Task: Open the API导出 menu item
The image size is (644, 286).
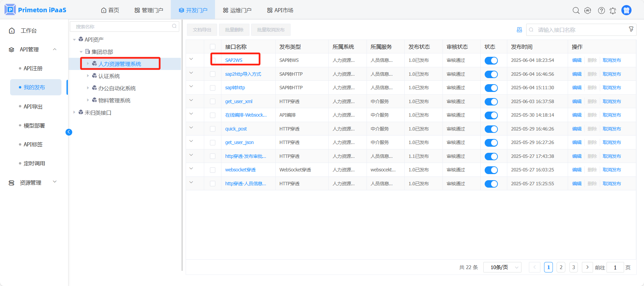Action: tap(33, 106)
